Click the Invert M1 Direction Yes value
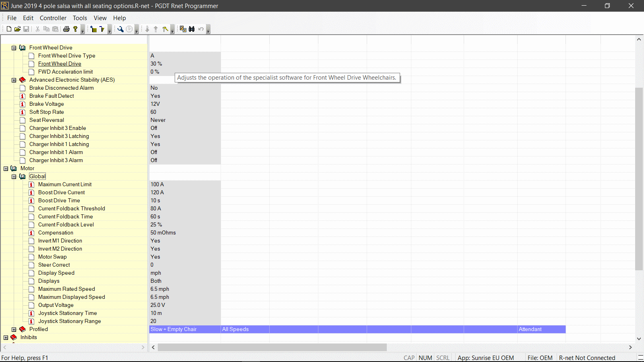 pyautogui.click(x=155, y=241)
